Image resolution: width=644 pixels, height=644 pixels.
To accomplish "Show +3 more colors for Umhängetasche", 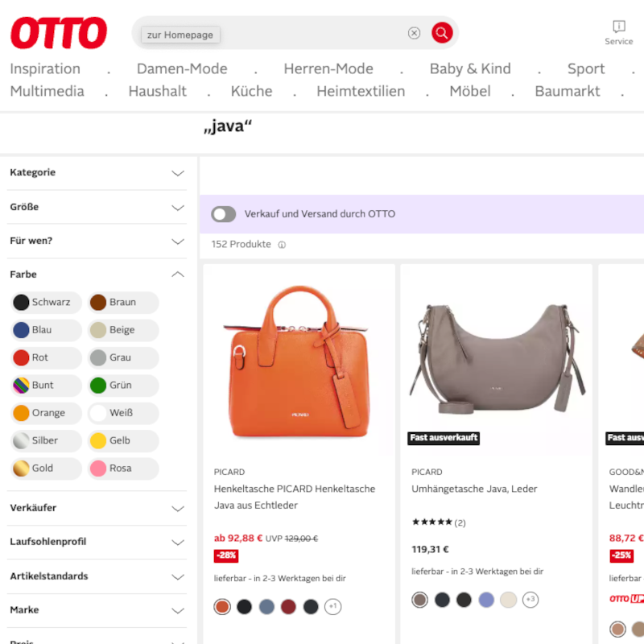I will [x=530, y=600].
